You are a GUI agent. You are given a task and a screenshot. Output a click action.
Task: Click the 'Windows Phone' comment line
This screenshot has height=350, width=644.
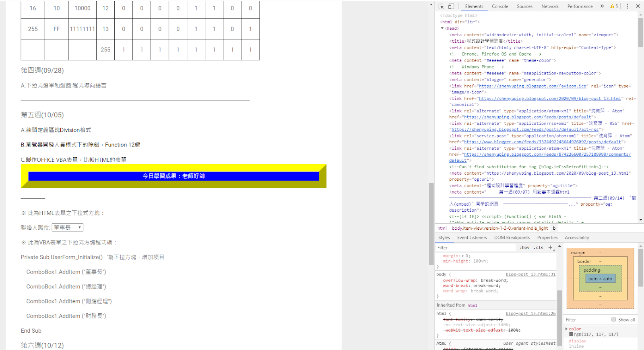[477, 67]
